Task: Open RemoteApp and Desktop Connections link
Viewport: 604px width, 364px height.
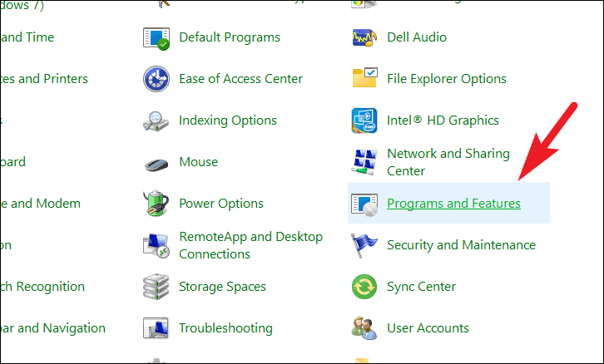Action: point(250,245)
